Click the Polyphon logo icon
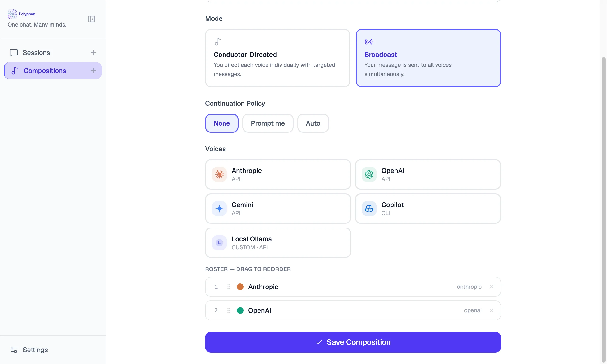Screen dimensions: 607x364 point(12,14)
